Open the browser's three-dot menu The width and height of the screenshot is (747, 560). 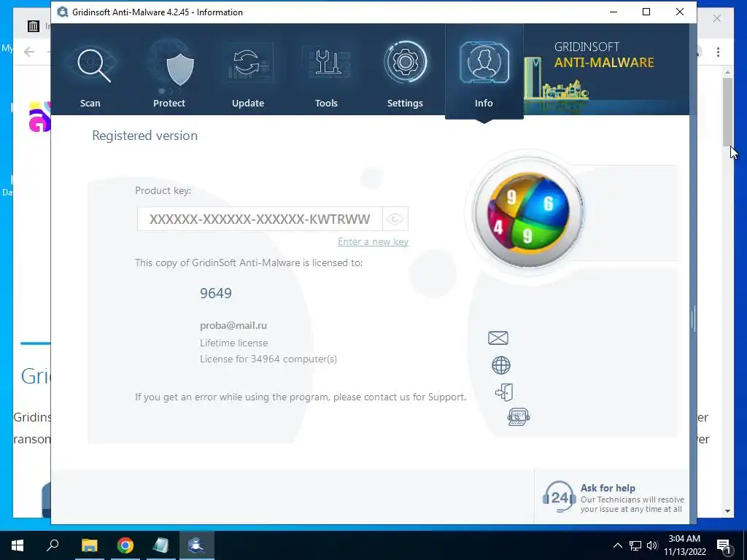tap(718, 52)
